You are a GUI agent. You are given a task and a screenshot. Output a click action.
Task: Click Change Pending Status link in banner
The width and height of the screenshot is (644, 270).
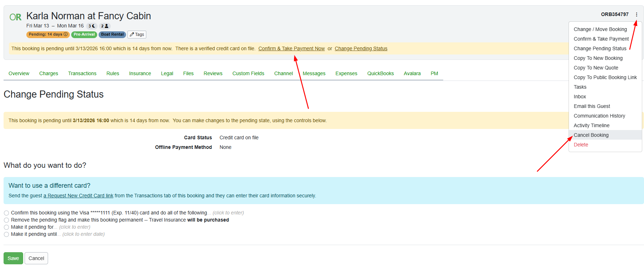coord(361,48)
